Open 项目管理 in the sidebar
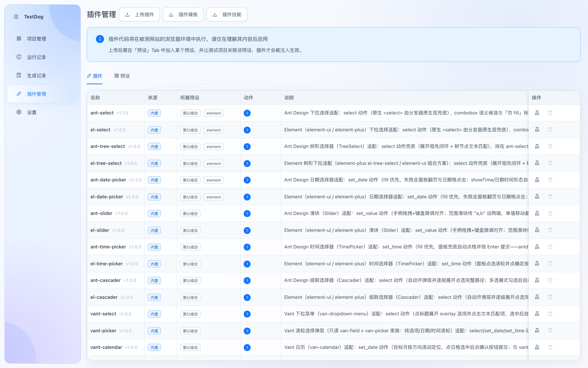This screenshot has width=588, height=368. pos(42,39)
